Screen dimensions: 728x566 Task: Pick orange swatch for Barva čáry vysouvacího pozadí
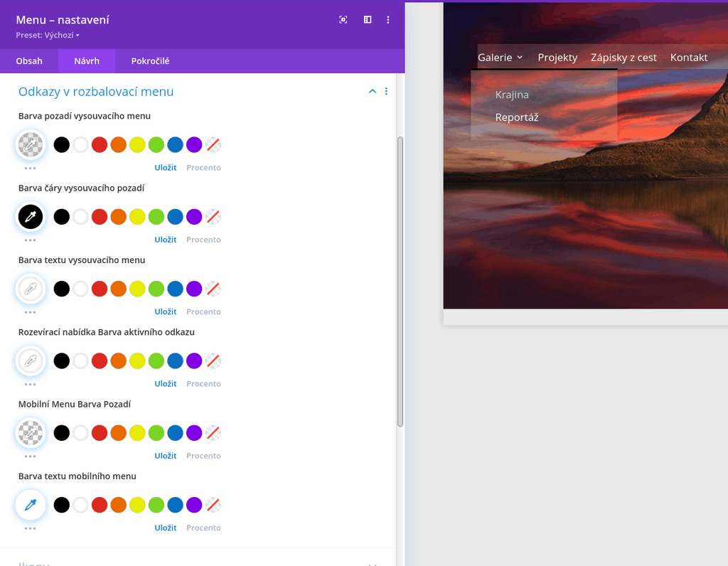point(119,217)
